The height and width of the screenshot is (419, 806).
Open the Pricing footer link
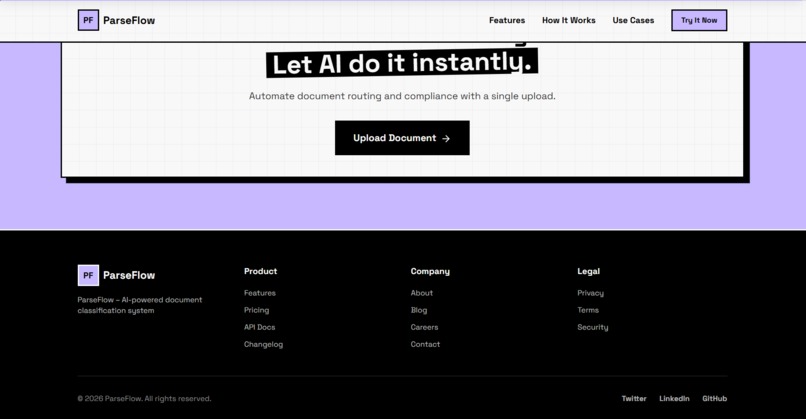(x=257, y=310)
